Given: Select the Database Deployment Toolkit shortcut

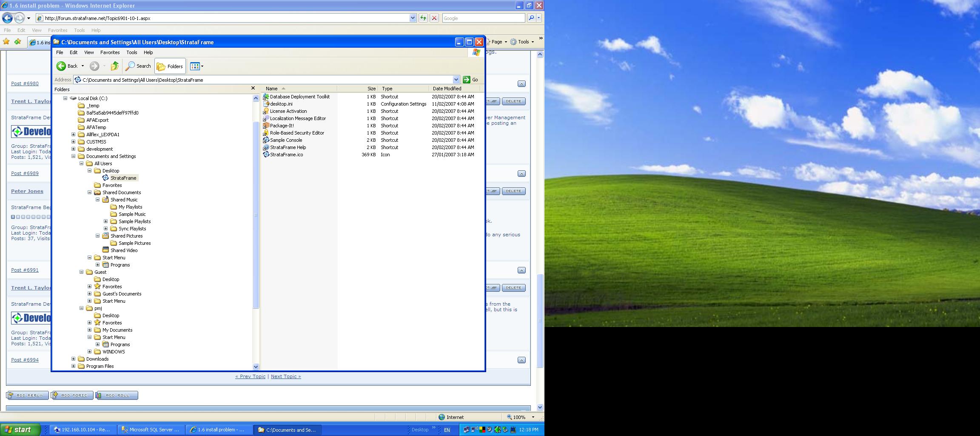Looking at the screenshot, I should 299,97.
